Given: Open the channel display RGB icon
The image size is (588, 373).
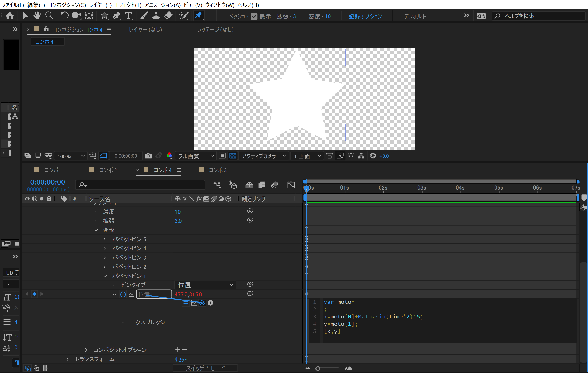Looking at the screenshot, I should (x=170, y=156).
